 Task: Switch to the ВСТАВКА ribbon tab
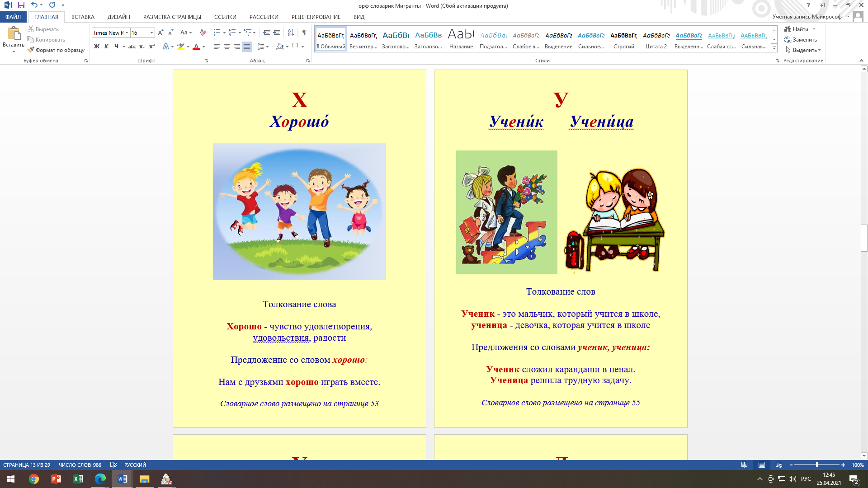click(83, 17)
